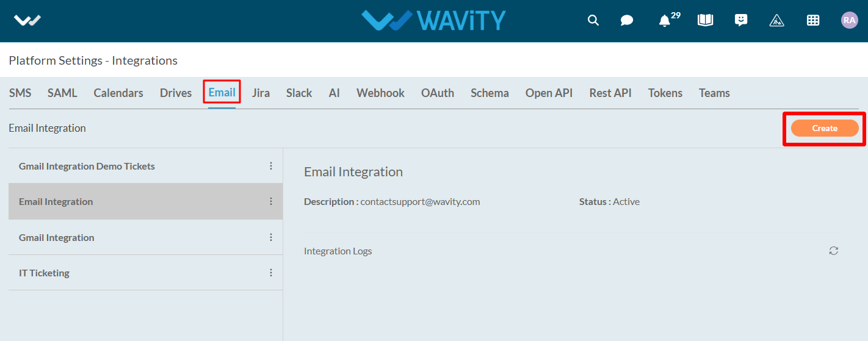Switch to the OAuth tab
The height and width of the screenshot is (341, 868).
(438, 93)
